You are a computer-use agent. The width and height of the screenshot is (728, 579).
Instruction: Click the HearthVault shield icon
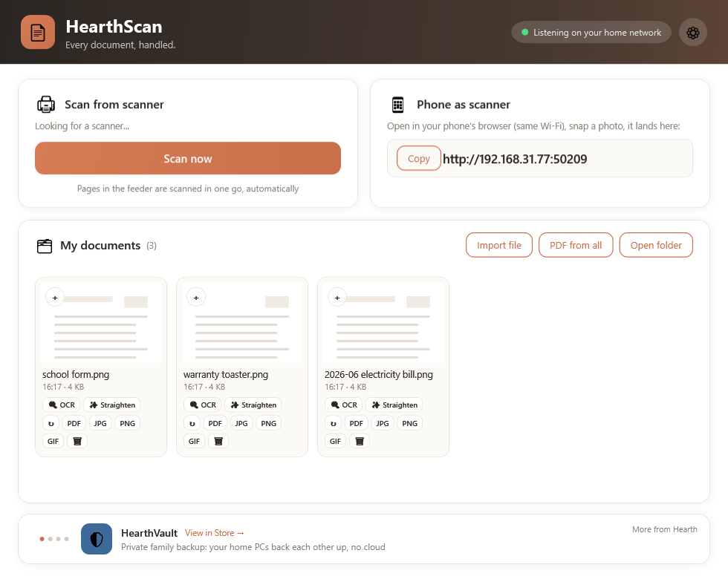(x=97, y=539)
